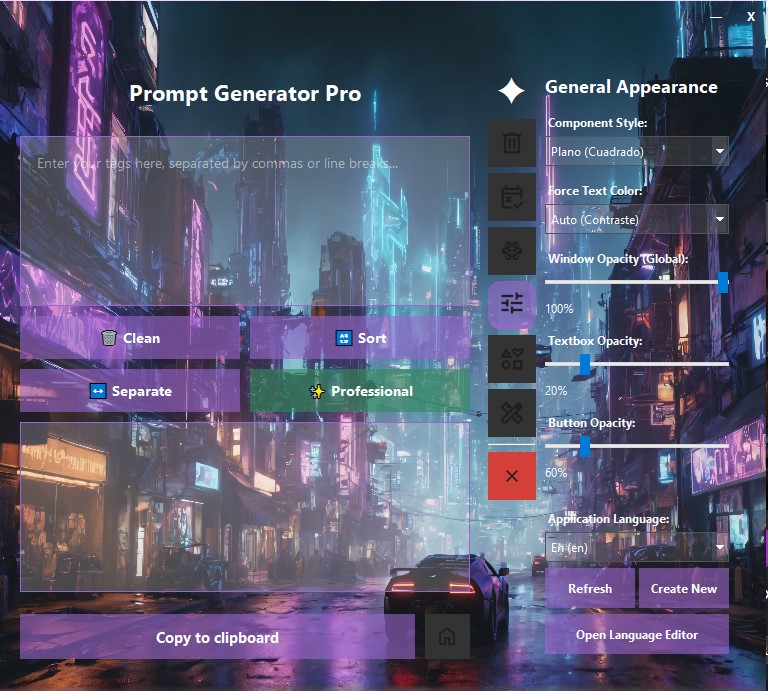
Task: Select the sliders appearance settings icon
Action: [512, 305]
